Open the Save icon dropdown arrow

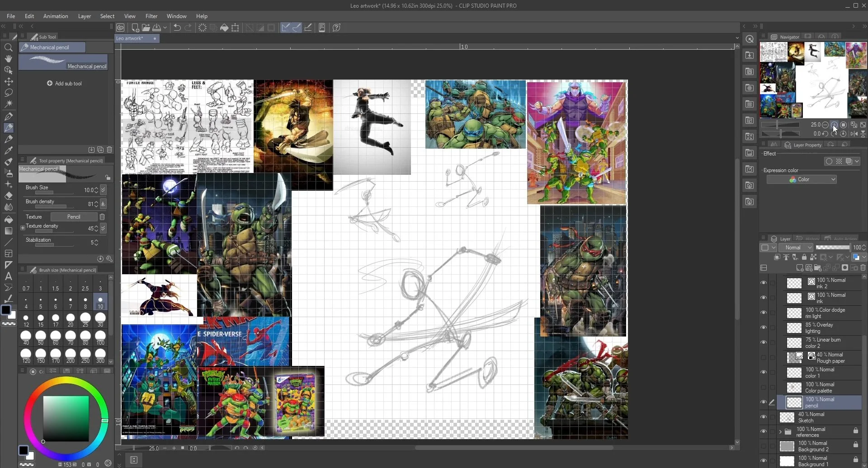tap(165, 28)
